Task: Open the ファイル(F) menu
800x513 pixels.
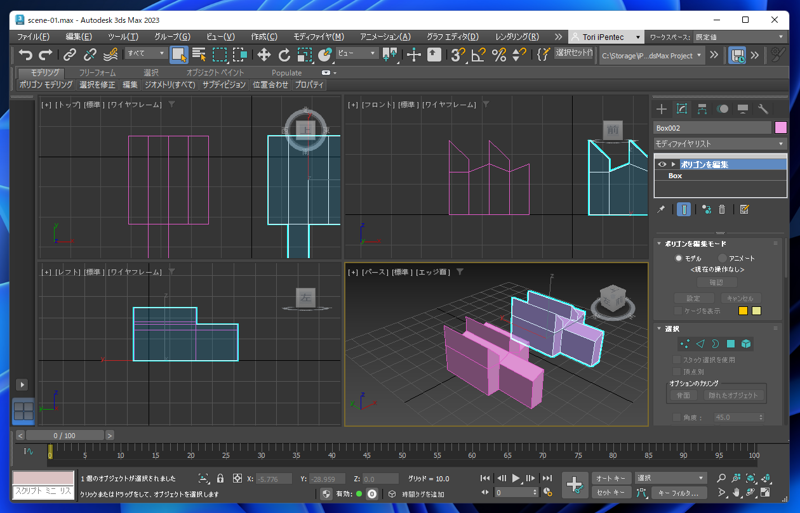Action: pyautogui.click(x=33, y=37)
